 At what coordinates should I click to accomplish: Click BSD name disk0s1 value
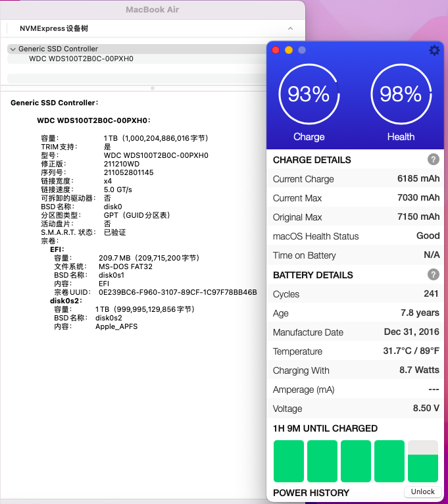(x=112, y=275)
